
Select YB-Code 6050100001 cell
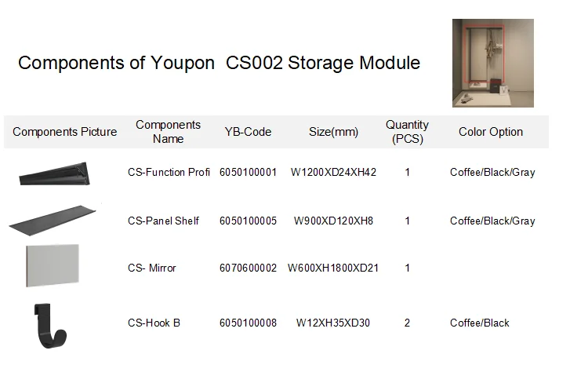(248, 172)
